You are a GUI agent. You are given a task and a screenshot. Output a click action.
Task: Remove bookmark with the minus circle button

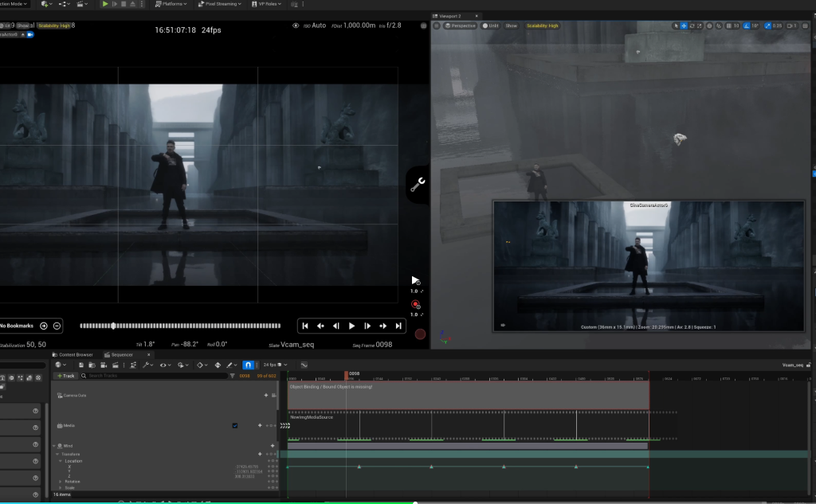[57, 326]
